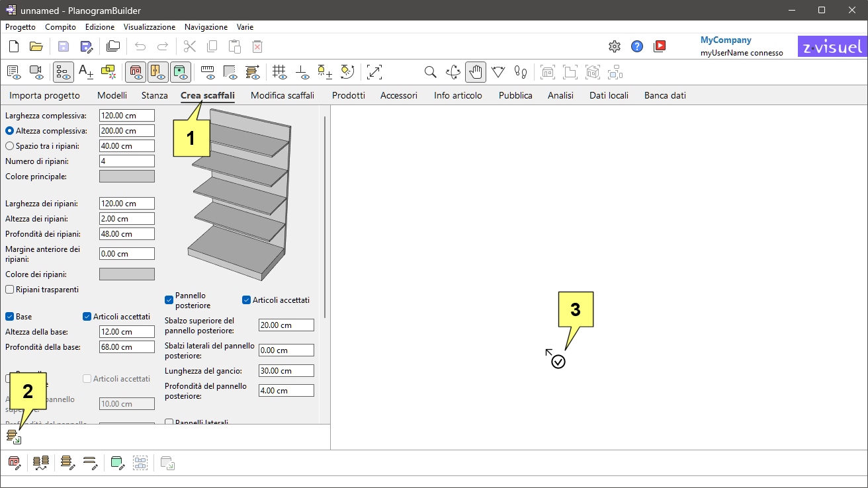Enable the Ripiani trasparenti checkbox
This screenshot has width=868, height=488.
[x=10, y=290]
